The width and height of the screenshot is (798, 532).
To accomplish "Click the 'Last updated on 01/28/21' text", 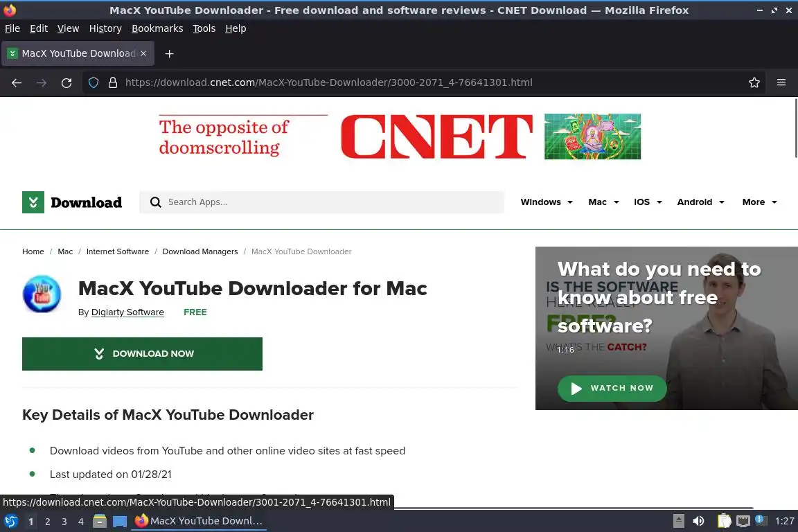I will (x=110, y=475).
